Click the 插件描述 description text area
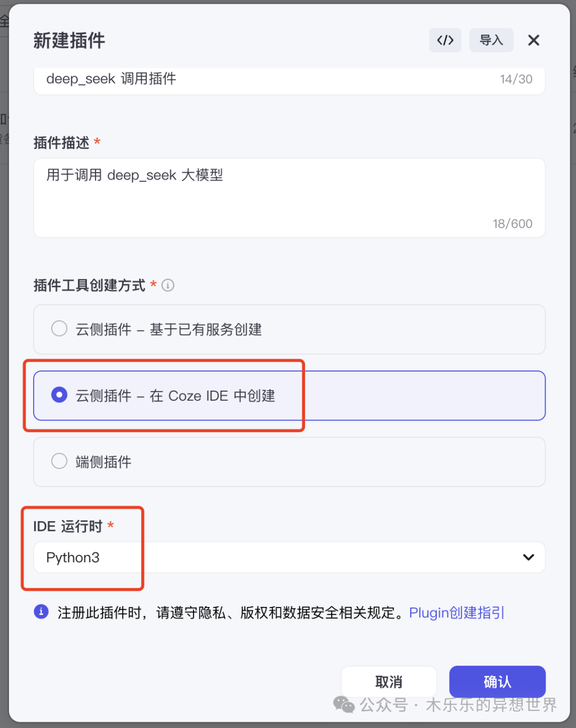The height and width of the screenshot is (728, 576). click(x=288, y=197)
